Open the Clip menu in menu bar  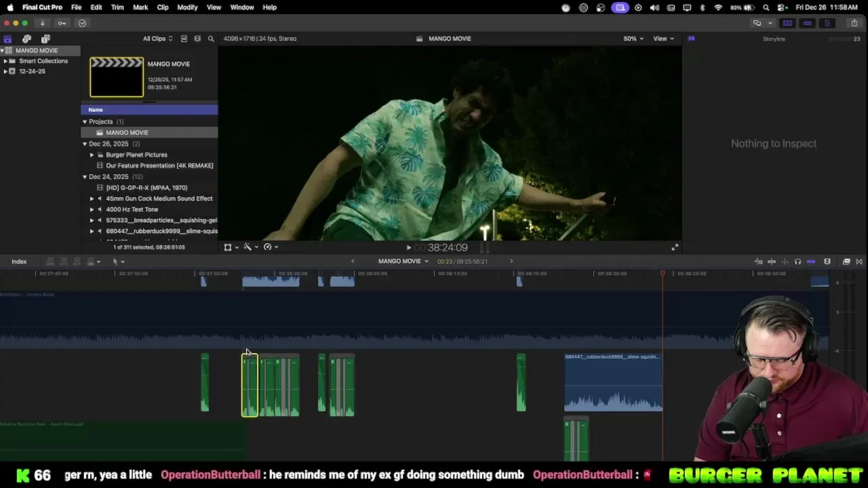(163, 7)
